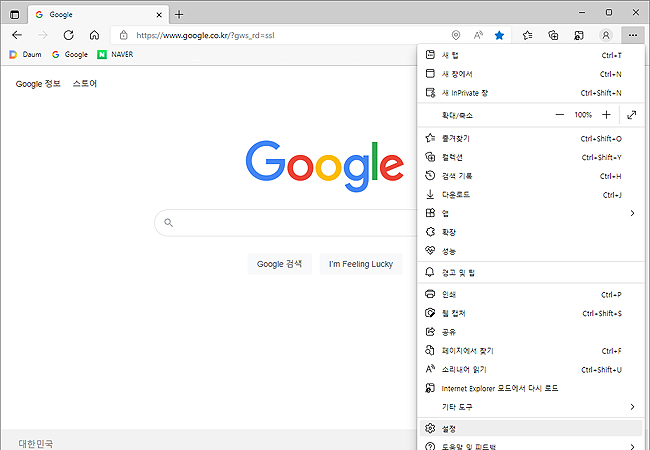Open the profile avatar icon
Viewport: 650px width, 450px height.
click(x=606, y=35)
